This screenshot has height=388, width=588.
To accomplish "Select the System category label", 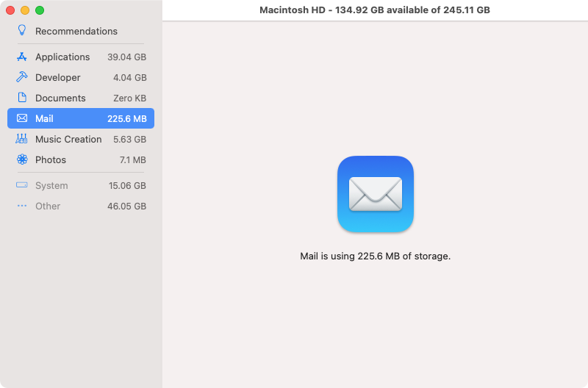I will tap(51, 186).
